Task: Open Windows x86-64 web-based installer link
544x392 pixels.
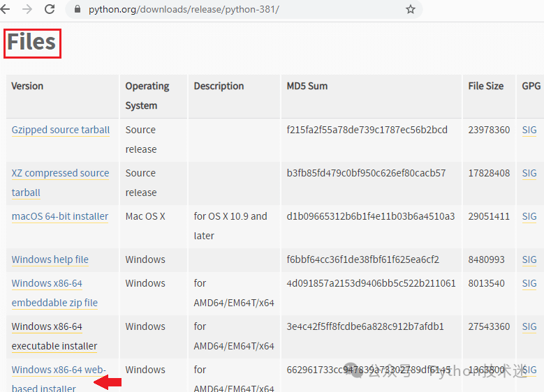Action: click(59, 379)
